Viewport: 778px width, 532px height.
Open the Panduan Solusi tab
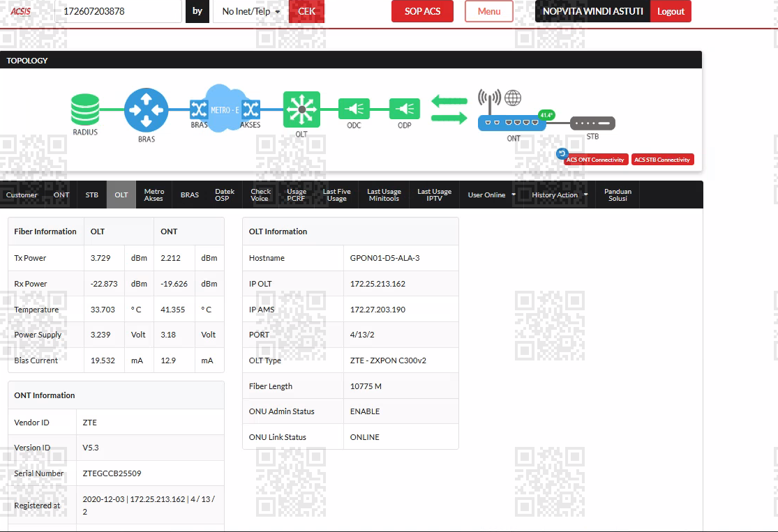coord(618,195)
